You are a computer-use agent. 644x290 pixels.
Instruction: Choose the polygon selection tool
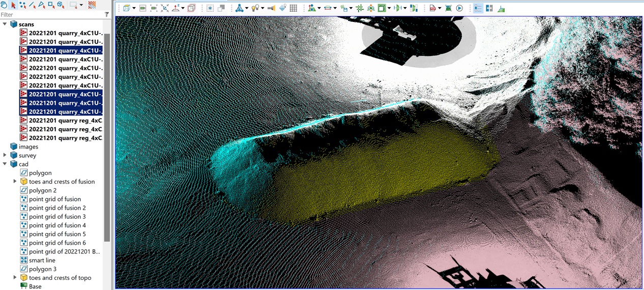[x=41, y=5]
